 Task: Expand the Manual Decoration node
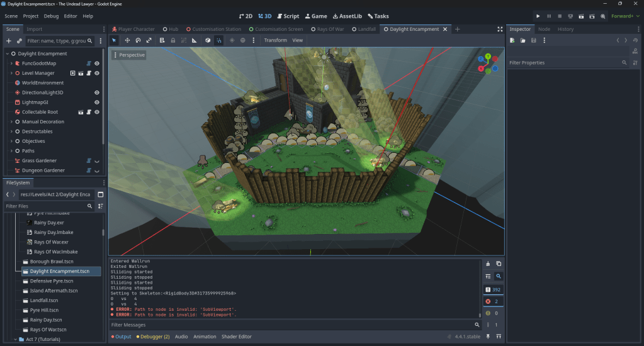[11, 122]
